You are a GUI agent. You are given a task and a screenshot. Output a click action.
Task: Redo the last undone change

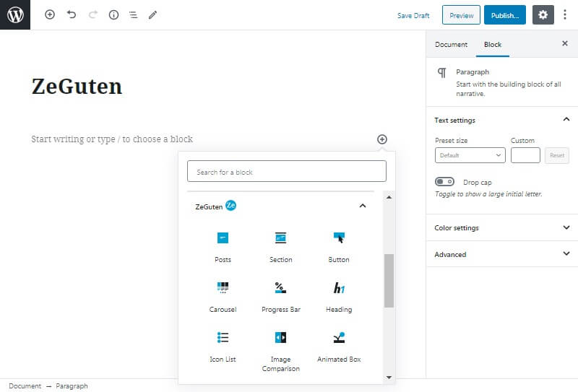click(x=93, y=14)
